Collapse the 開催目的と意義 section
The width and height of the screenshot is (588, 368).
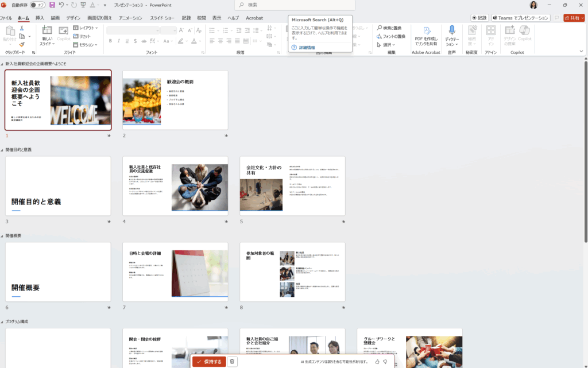(x=2, y=150)
